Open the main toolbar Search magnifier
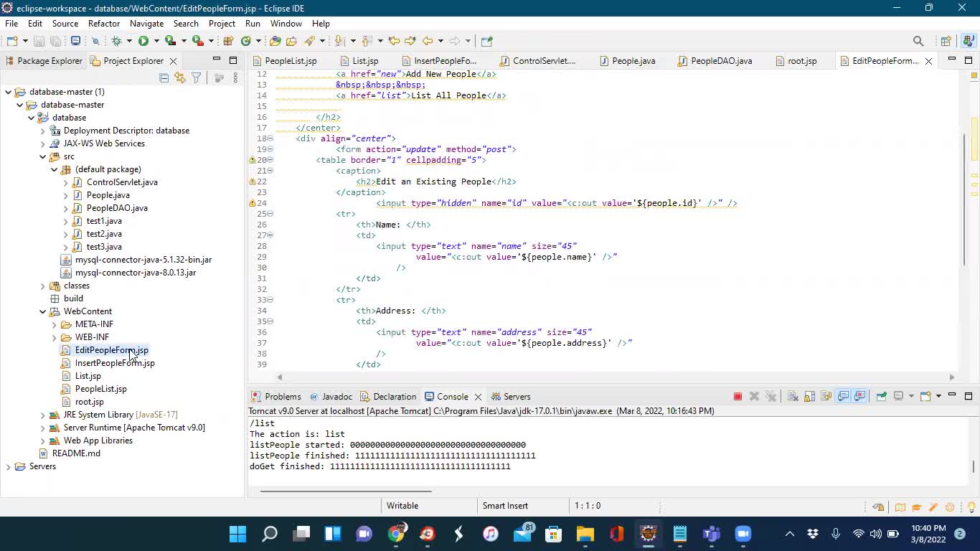Image resolution: width=980 pixels, height=551 pixels. [x=918, y=41]
